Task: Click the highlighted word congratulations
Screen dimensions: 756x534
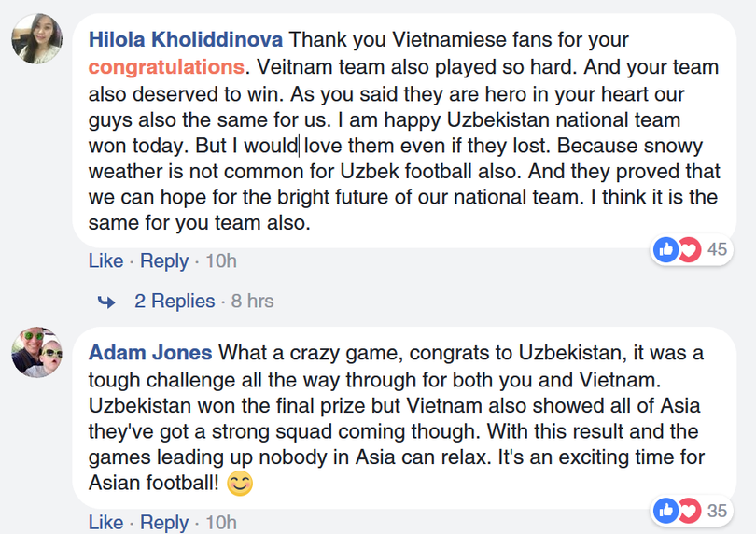Action: click(x=166, y=67)
